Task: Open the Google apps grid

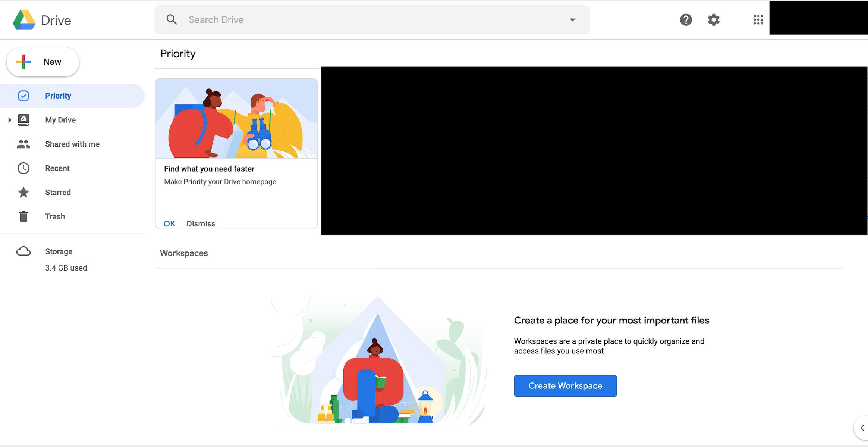Action: click(x=758, y=19)
